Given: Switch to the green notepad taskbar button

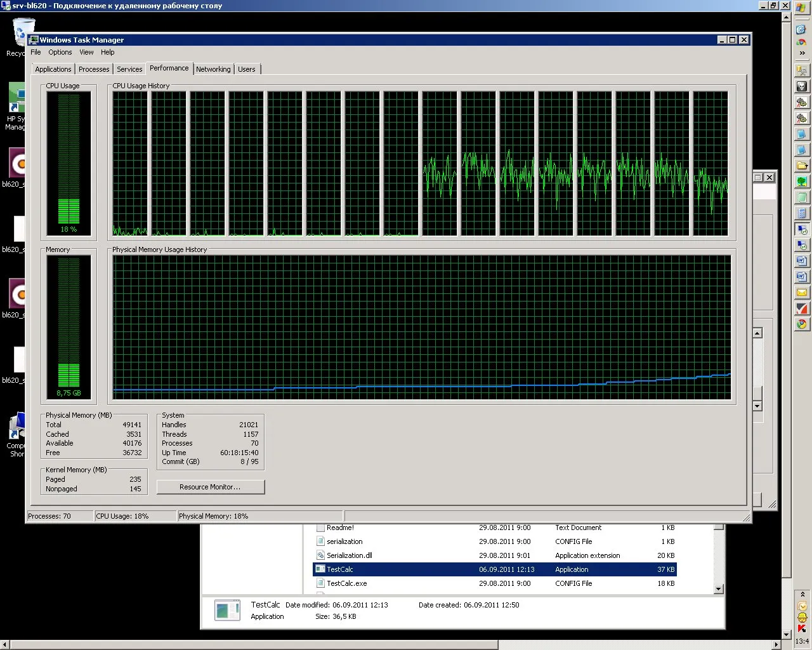Looking at the screenshot, I should [802, 197].
